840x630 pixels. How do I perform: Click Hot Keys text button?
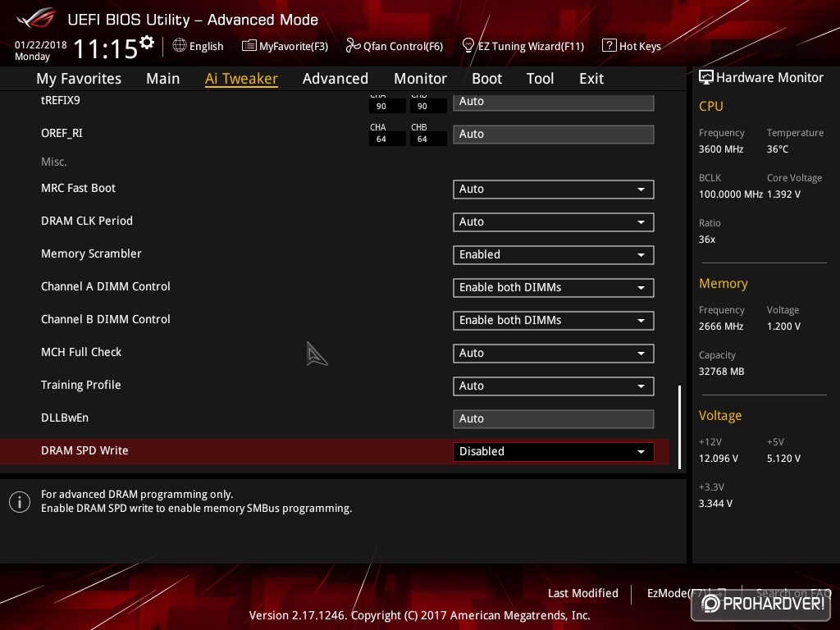point(640,46)
